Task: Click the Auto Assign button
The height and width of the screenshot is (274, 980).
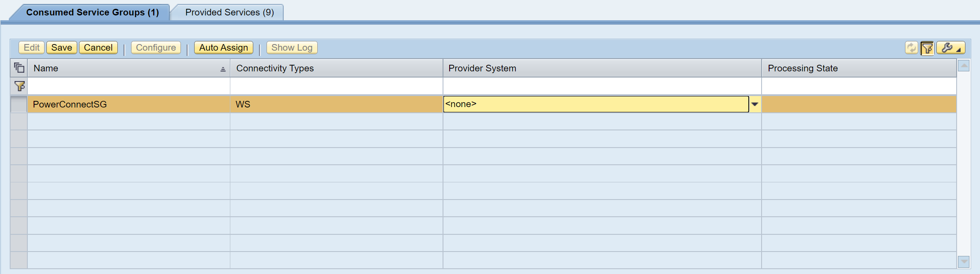Action: pyautogui.click(x=223, y=48)
